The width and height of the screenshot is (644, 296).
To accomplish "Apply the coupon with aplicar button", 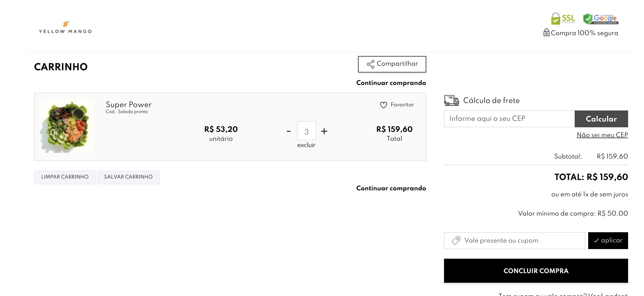I will tap(608, 240).
